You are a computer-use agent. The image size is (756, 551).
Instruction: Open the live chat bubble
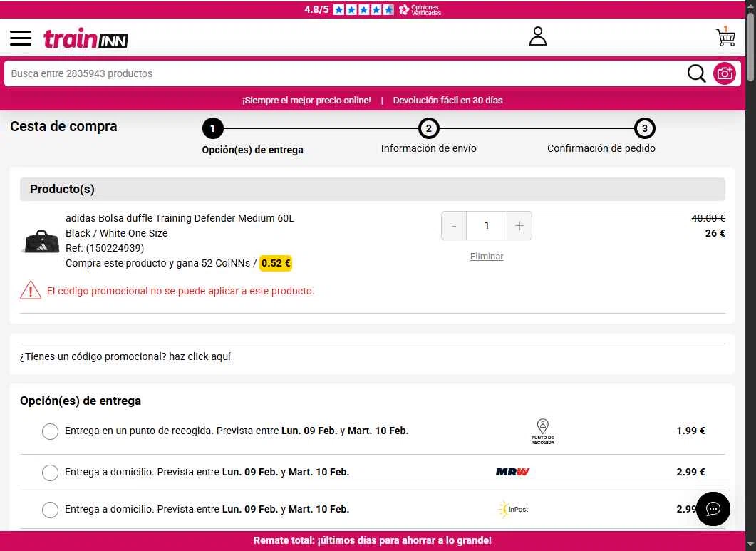[x=713, y=508]
